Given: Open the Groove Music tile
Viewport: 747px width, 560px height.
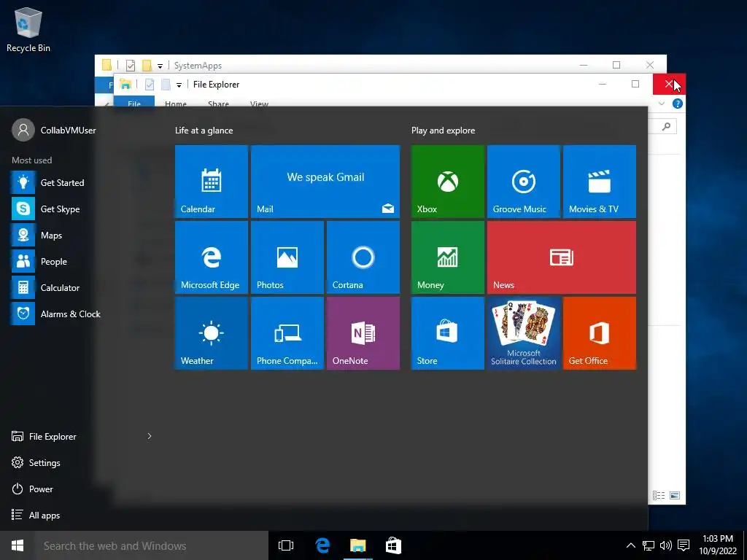Looking at the screenshot, I should (x=524, y=182).
